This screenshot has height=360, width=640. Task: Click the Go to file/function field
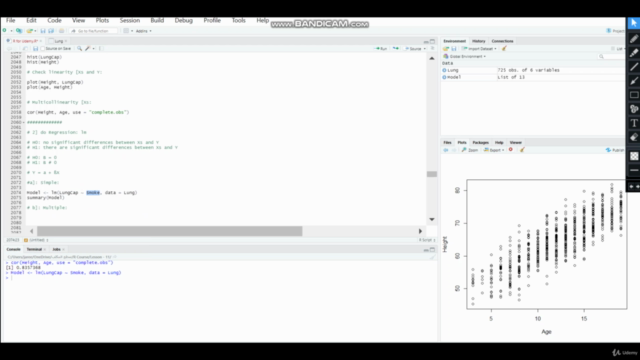[x=93, y=31]
